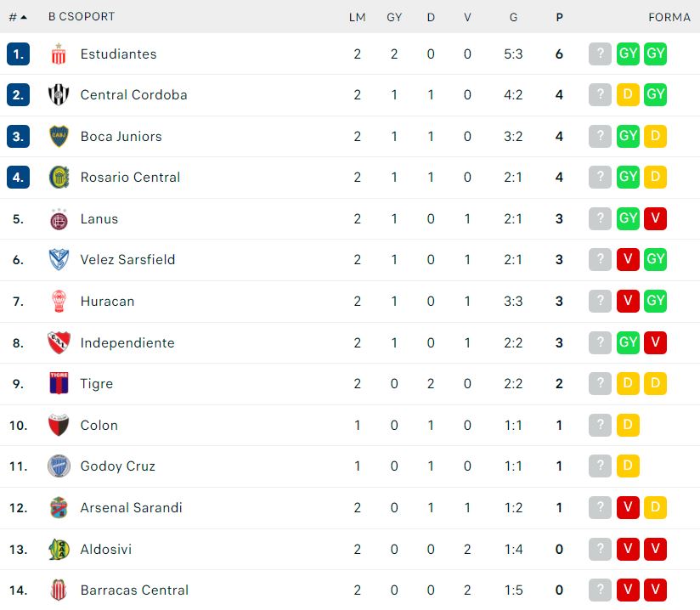Click the Tigre club crest

(x=59, y=384)
